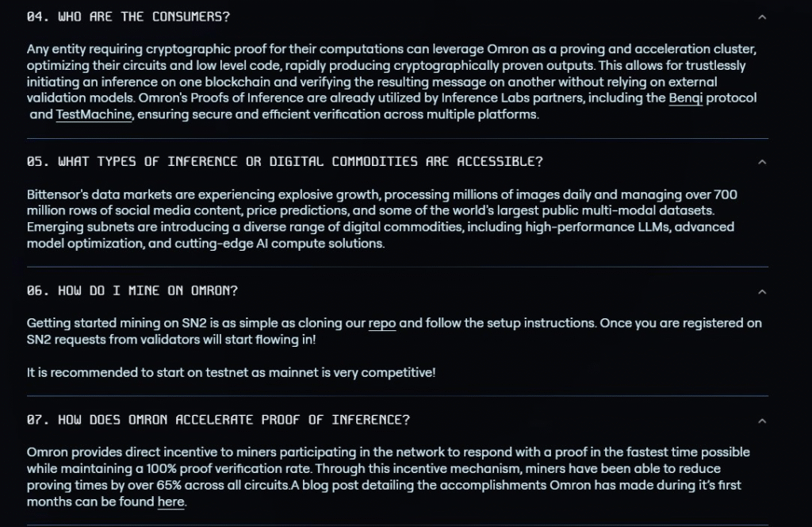Collapse the 'Who are the consumers?' chevron
The image size is (812, 527).
(x=762, y=17)
